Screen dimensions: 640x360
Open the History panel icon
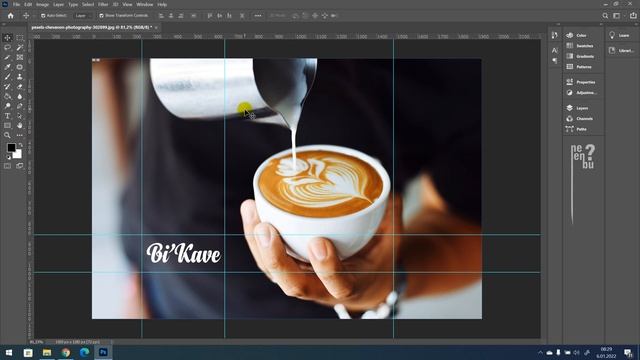[x=554, y=36]
